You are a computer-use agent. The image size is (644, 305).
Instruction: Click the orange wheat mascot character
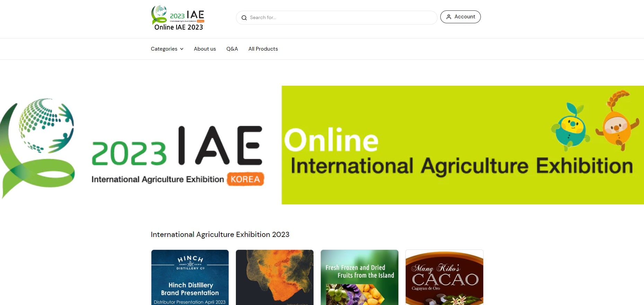pyautogui.click(x=617, y=121)
